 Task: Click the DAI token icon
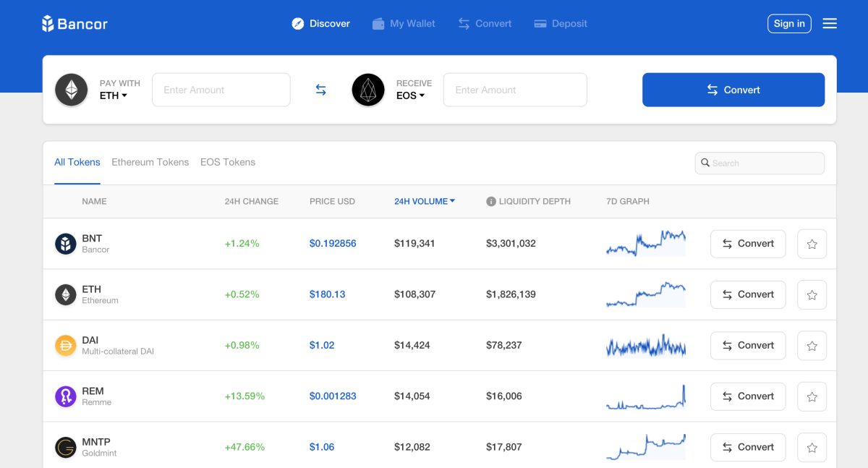[66, 346]
